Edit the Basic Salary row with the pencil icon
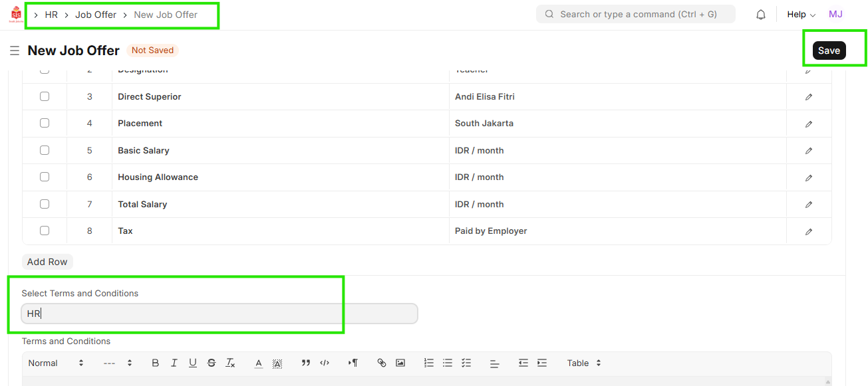Screen dimensions: 868x386 click(809, 151)
